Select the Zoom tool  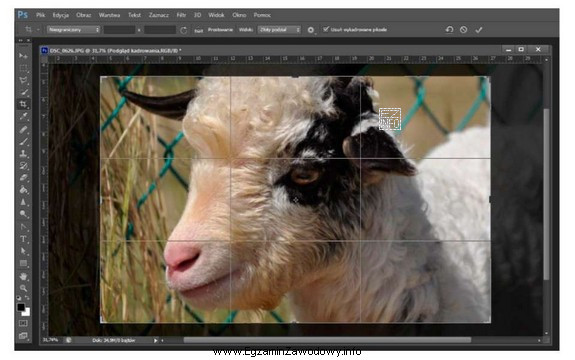(23, 288)
